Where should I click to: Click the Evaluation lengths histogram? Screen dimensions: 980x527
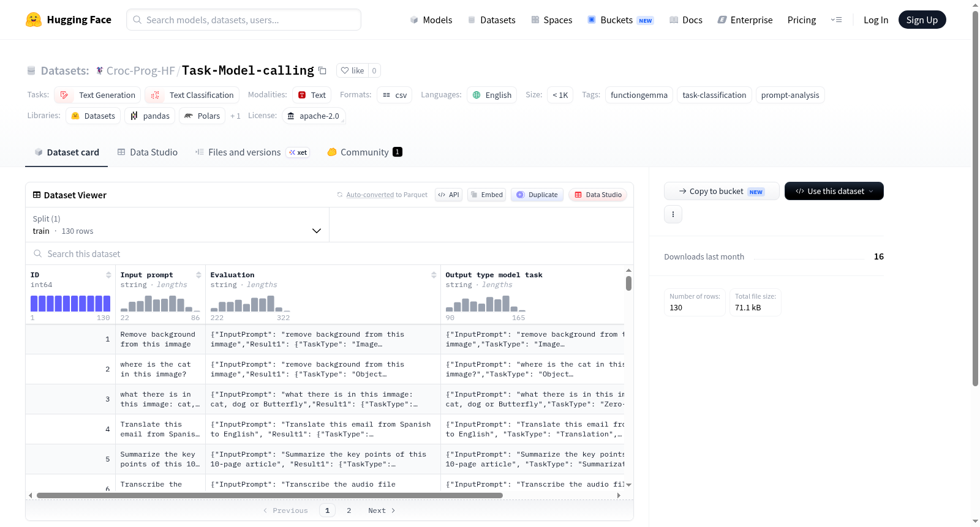(x=251, y=304)
